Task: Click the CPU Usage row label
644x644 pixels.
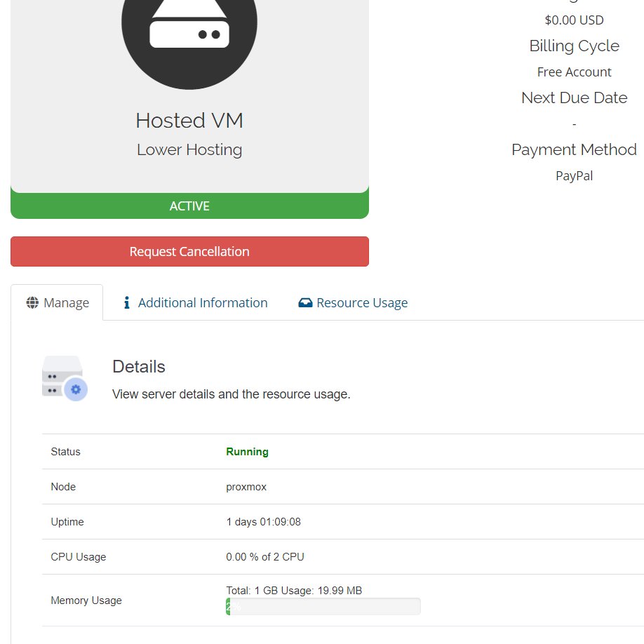Action: point(79,557)
